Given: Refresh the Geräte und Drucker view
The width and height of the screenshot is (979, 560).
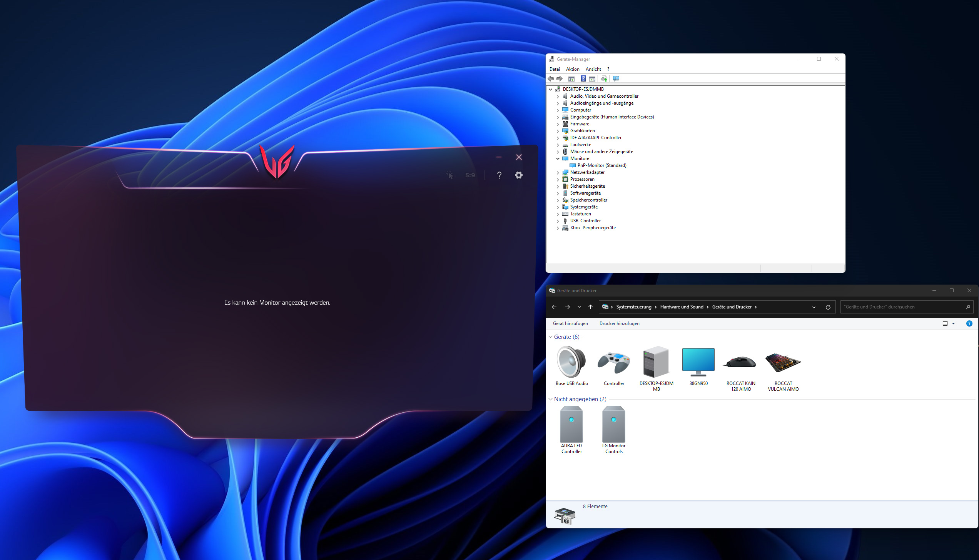Looking at the screenshot, I should point(828,307).
